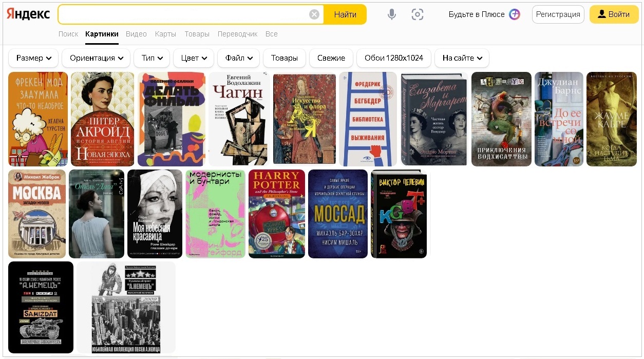The height and width of the screenshot is (359, 644).
Task: Start voice search with the microphone icon
Action: [392, 14]
